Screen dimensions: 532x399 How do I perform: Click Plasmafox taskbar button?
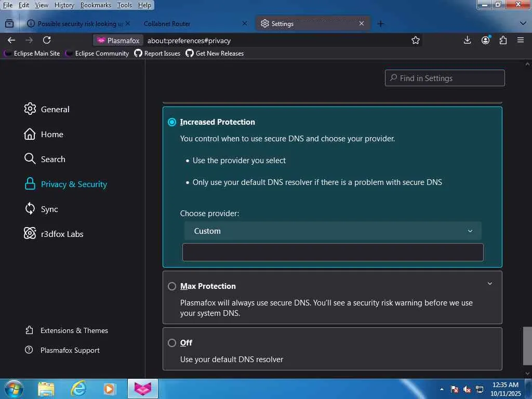[x=143, y=389]
